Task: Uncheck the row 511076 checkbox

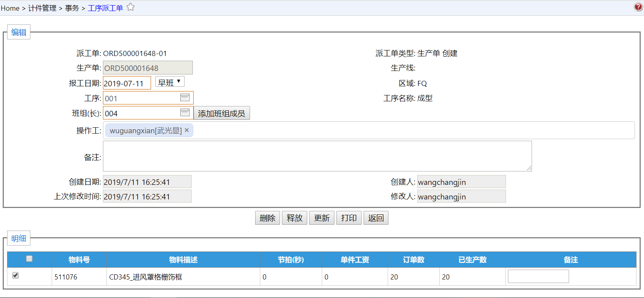Action: click(15, 275)
